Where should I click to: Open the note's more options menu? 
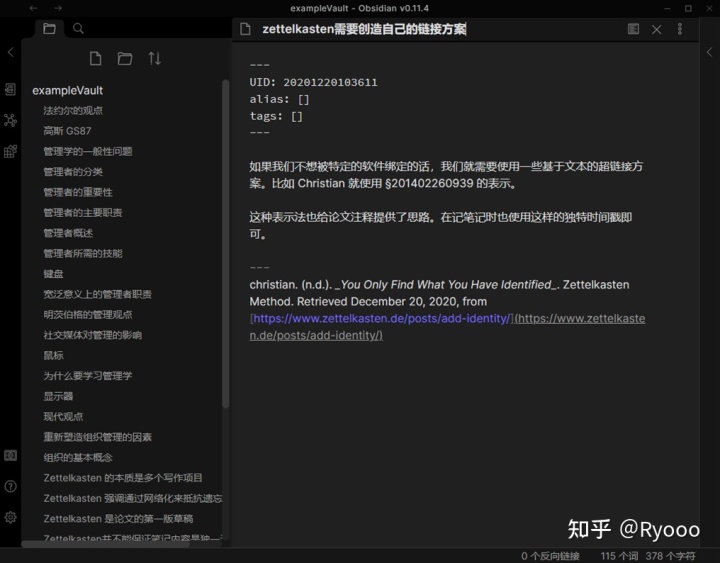coord(680,29)
